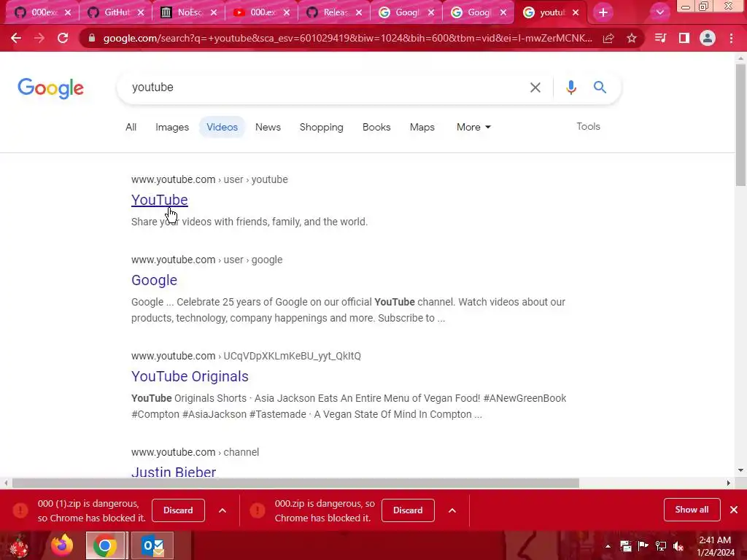View site information via the lock icon
747x560 pixels.
click(x=92, y=38)
